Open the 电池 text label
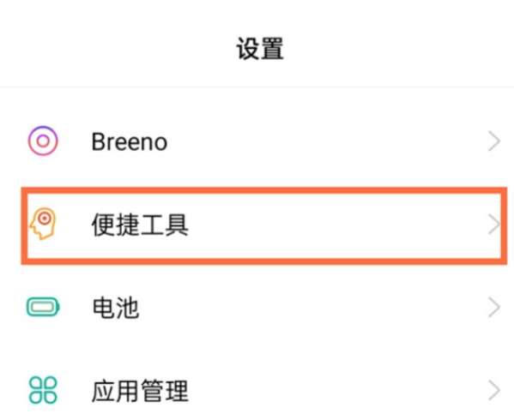514x420 pixels. click(x=116, y=308)
